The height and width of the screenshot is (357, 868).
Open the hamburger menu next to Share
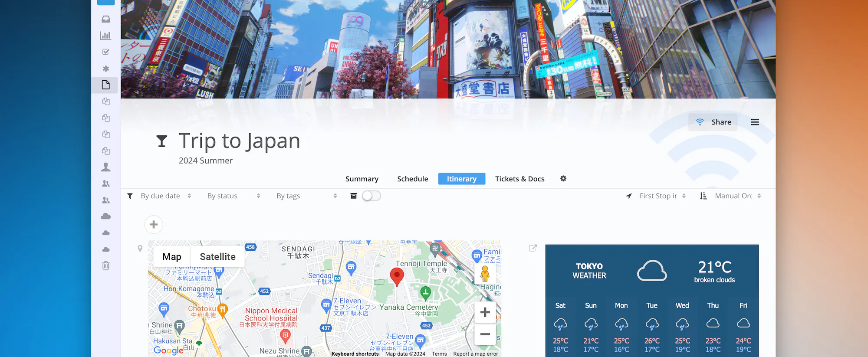tap(755, 122)
